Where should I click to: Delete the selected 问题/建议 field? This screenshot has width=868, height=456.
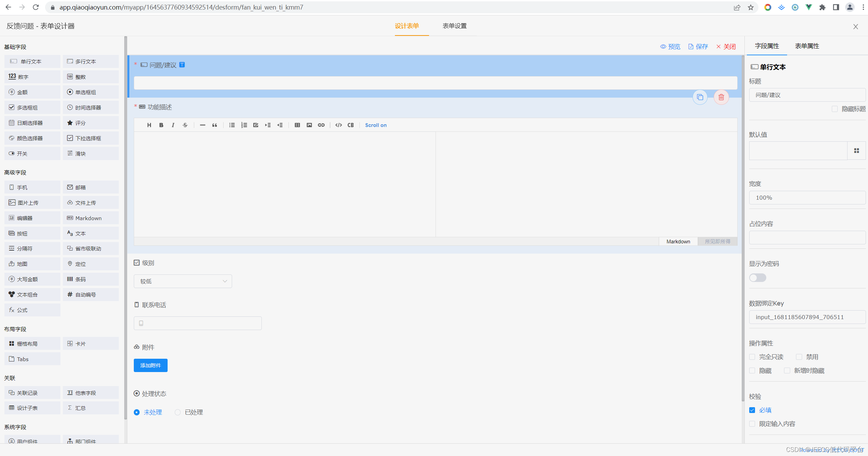(x=721, y=97)
